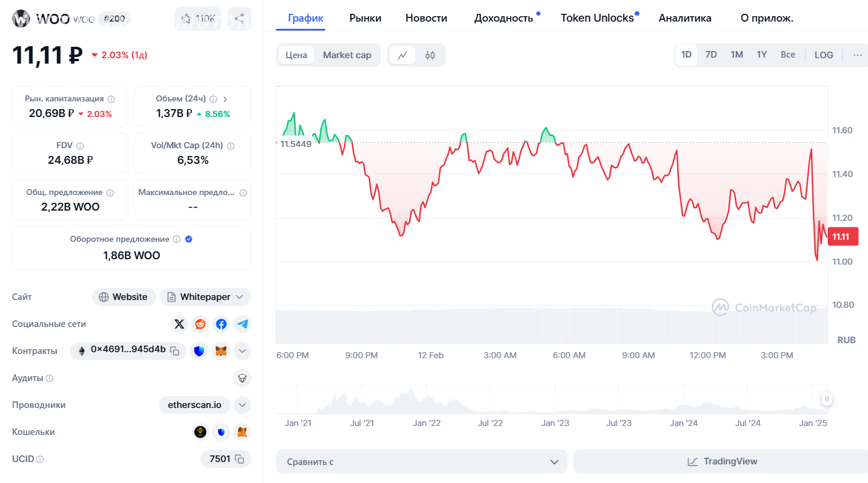Viewport: 868px width, 483px height.
Task: Open info tooltip for Рын. капитализация
Action: tap(111, 99)
